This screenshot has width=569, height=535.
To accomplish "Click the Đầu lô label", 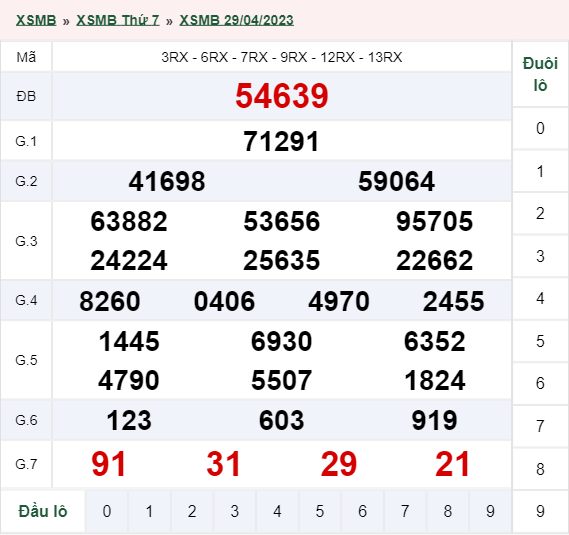I will click(43, 511).
